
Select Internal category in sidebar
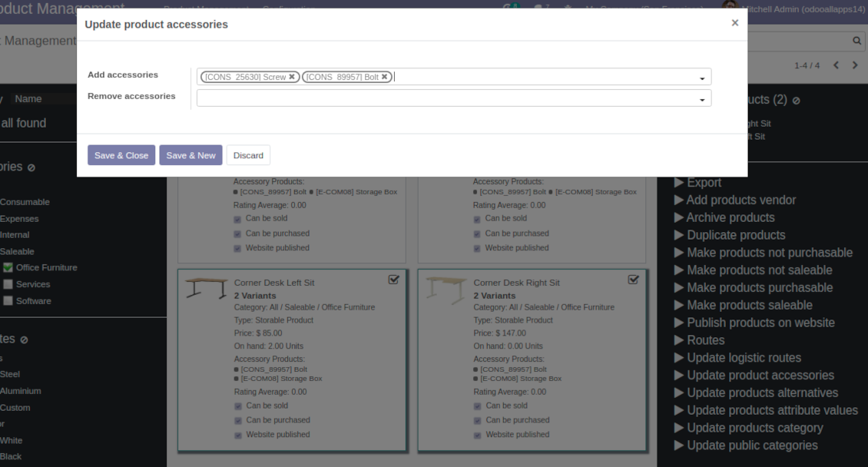(x=15, y=234)
